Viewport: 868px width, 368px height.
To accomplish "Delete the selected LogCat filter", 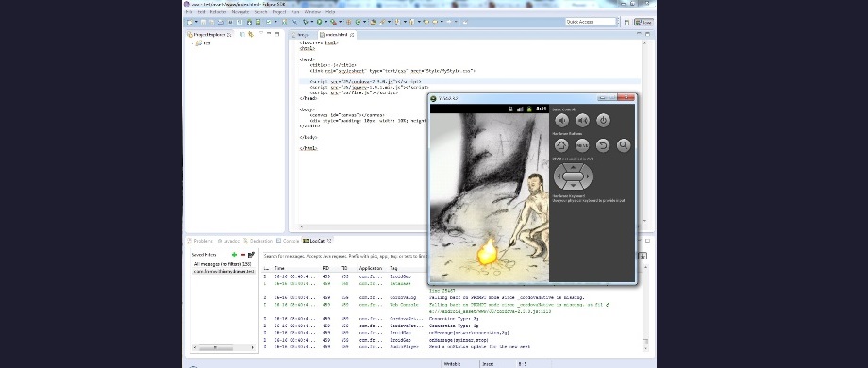I will coord(242,255).
